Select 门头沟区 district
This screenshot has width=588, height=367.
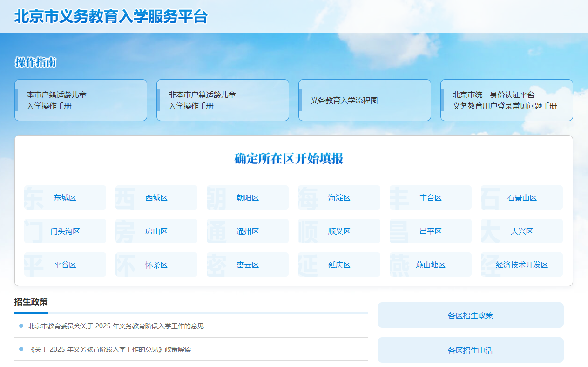point(65,231)
